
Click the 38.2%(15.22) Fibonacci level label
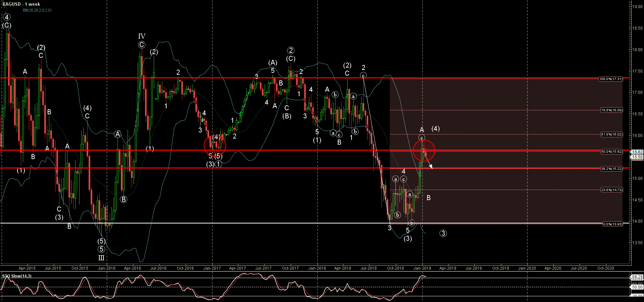[611, 169]
